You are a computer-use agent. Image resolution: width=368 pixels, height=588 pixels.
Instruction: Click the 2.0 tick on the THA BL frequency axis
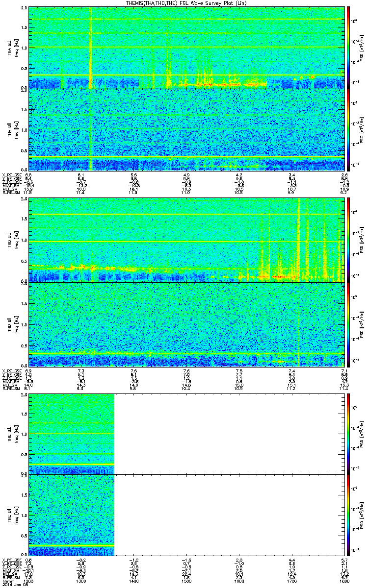pos(24,9)
